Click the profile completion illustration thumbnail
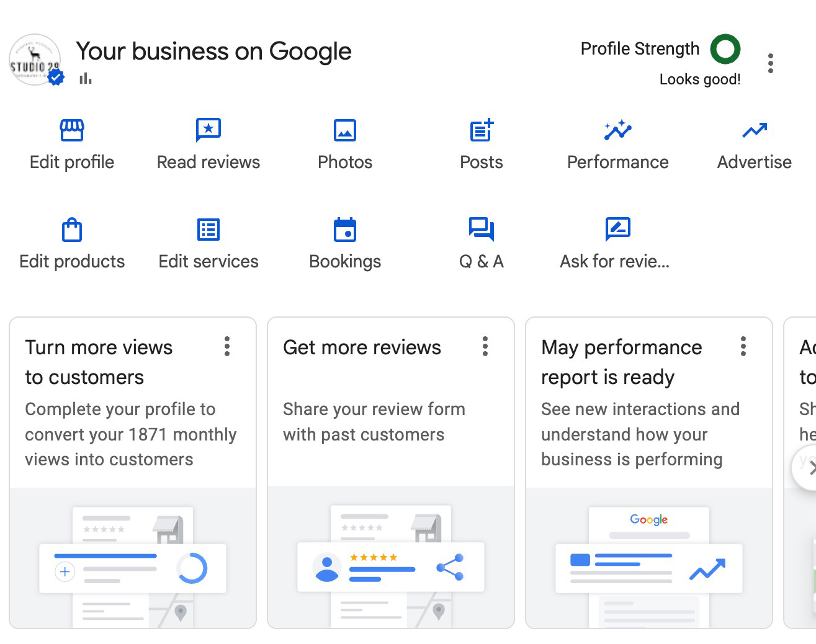 coord(133,558)
